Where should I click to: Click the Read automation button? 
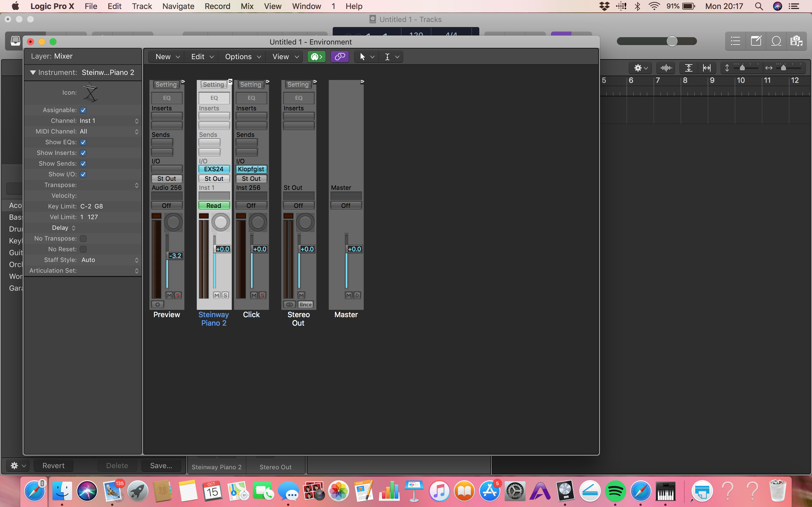point(214,206)
